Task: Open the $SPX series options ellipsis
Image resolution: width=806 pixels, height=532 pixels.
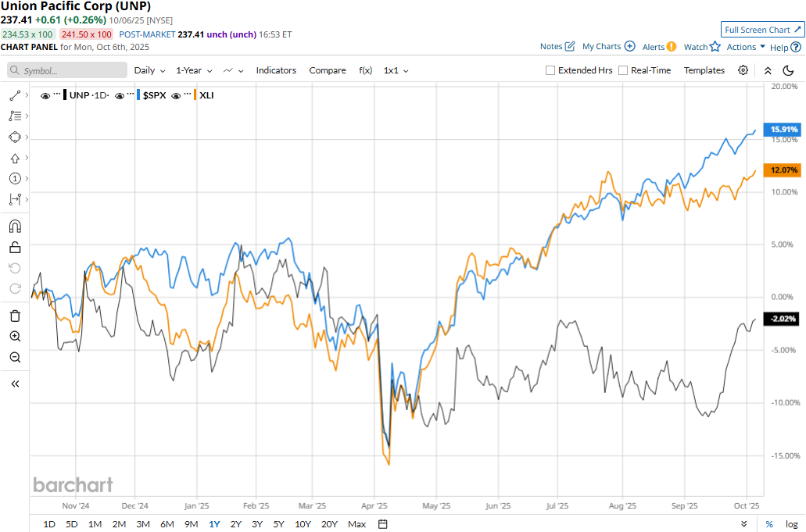Action: tap(131, 94)
